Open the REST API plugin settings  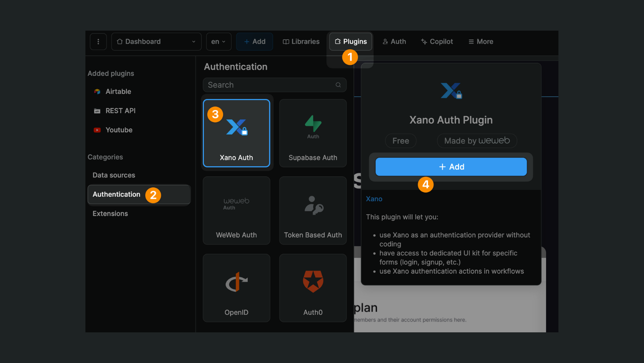[121, 110]
